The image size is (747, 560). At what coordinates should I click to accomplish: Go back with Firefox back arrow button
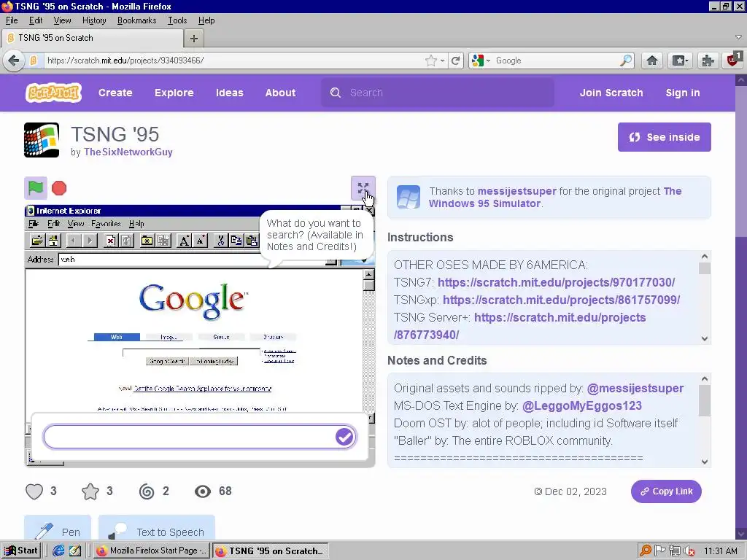click(14, 61)
